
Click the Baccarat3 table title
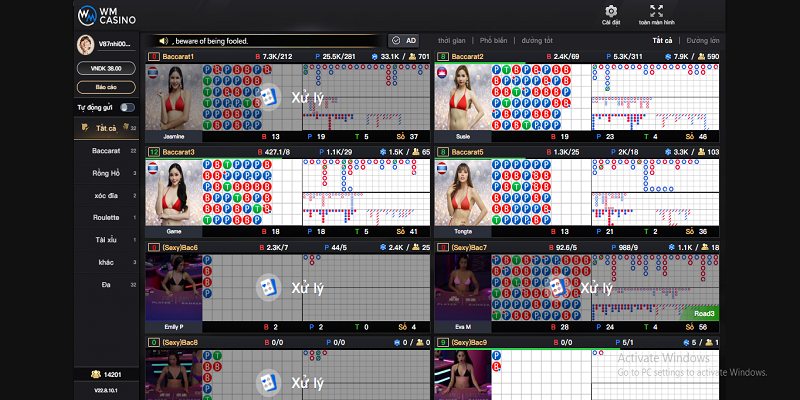[x=178, y=152]
